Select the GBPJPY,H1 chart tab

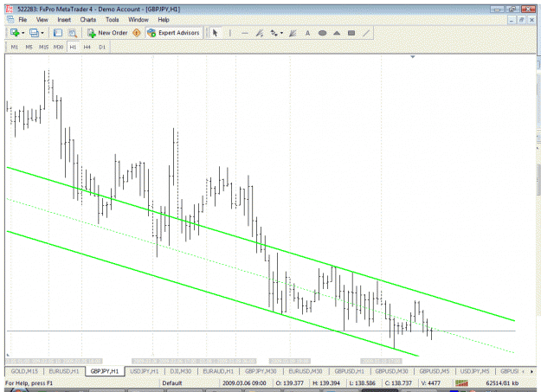(x=105, y=371)
